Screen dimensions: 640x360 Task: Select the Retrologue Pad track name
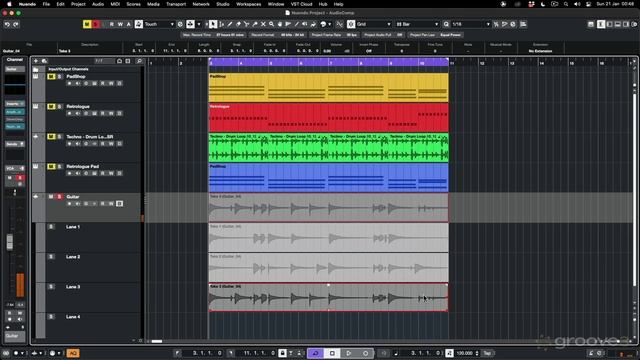[x=82, y=167]
